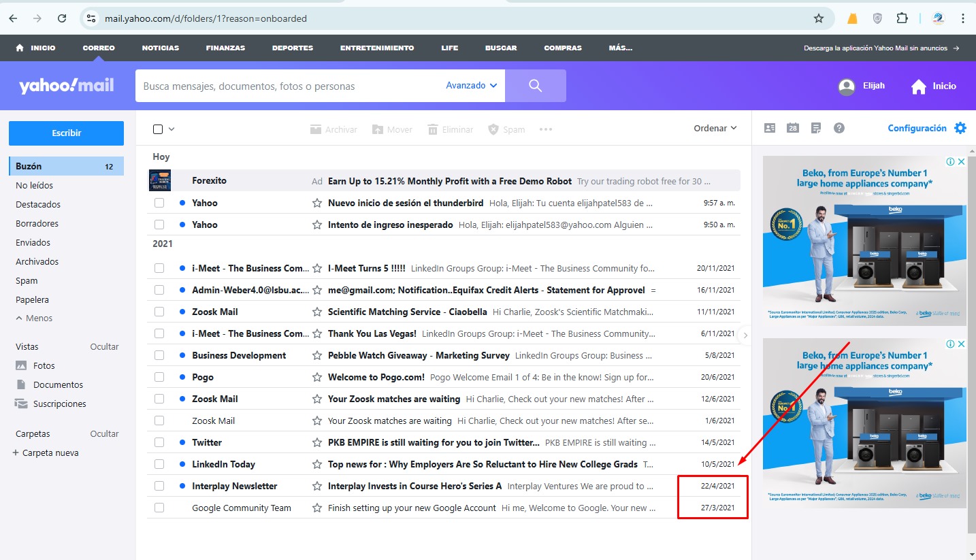Open the Papelera folder
Screen dimensions: 976x560
coord(32,299)
